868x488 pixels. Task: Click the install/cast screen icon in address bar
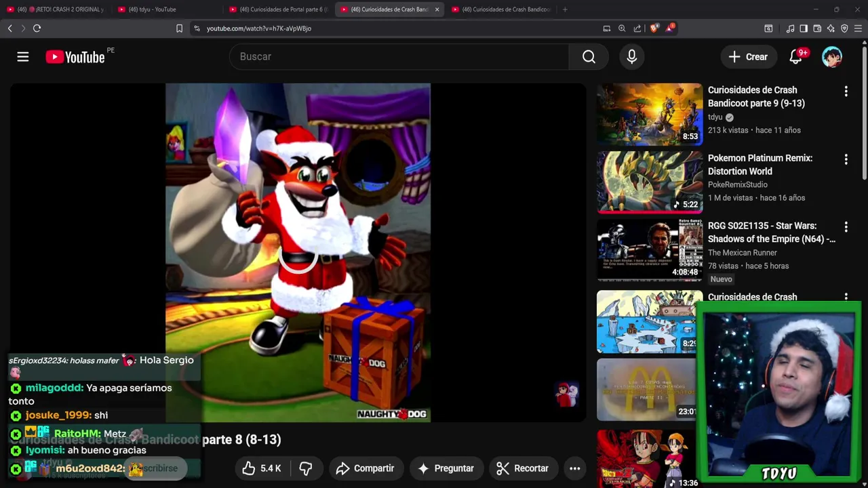pos(607,28)
